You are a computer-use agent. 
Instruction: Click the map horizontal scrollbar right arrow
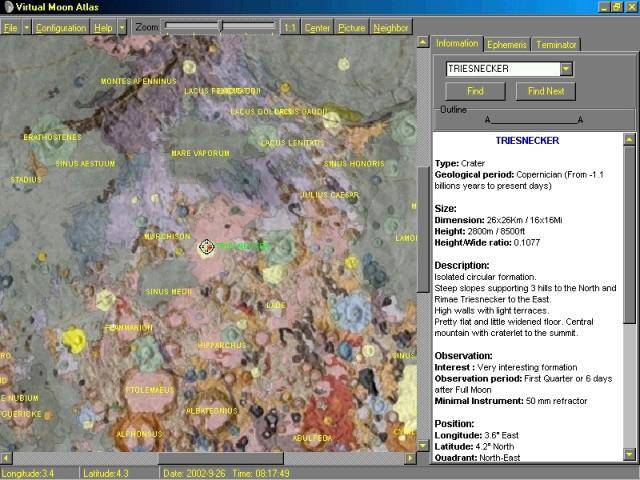[410, 458]
